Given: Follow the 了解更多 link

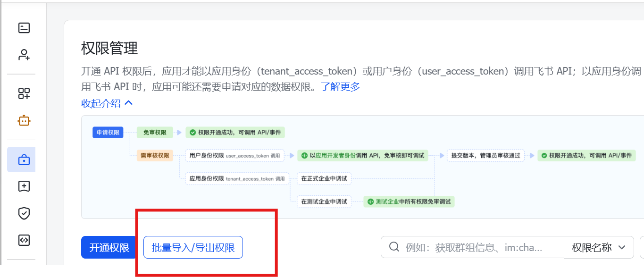Looking at the screenshot, I should tap(341, 87).
